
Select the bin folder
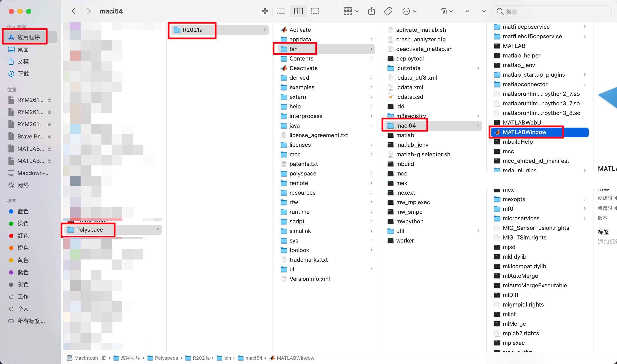click(x=326, y=49)
